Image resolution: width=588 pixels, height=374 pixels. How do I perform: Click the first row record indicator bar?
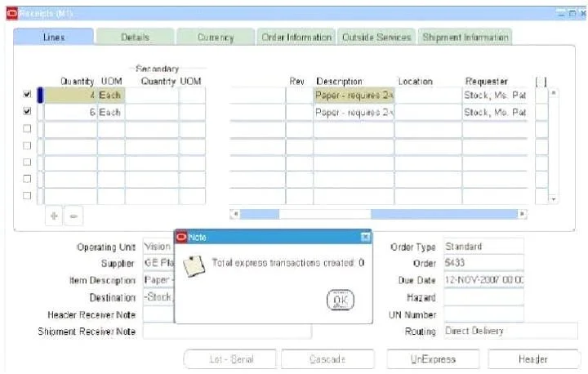point(41,95)
